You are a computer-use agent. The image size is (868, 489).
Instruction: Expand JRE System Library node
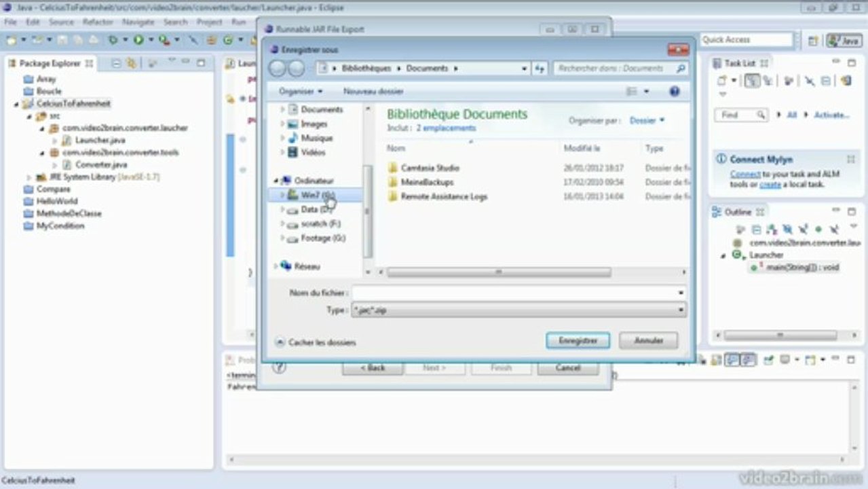tap(29, 177)
